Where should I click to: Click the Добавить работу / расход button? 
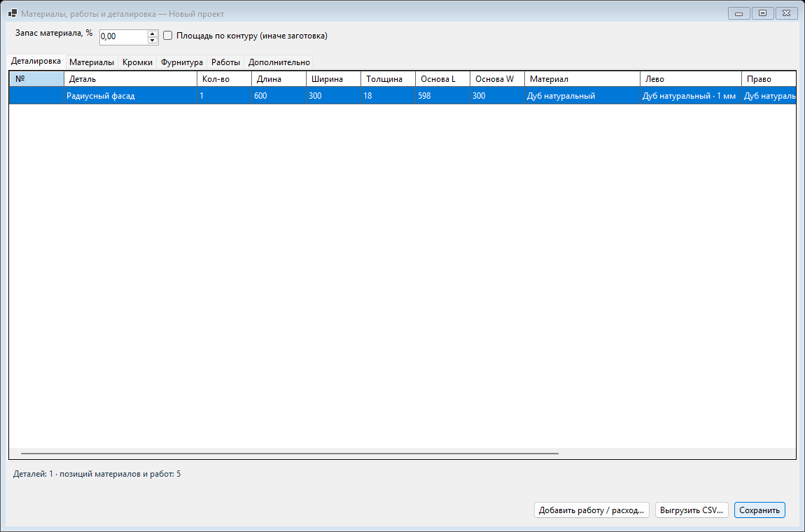591,510
